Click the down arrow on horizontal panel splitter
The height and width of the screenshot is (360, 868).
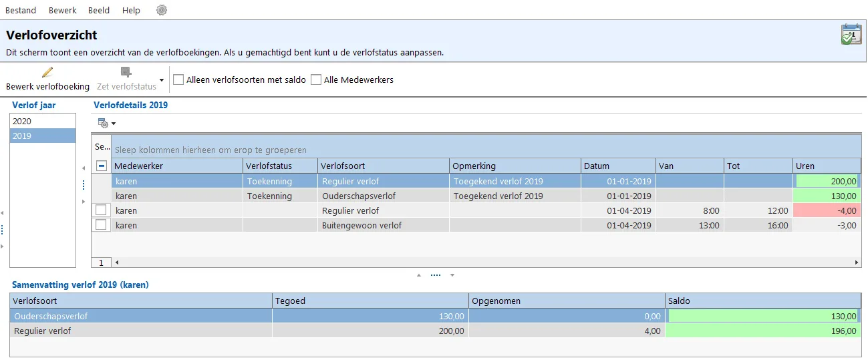[x=452, y=275]
